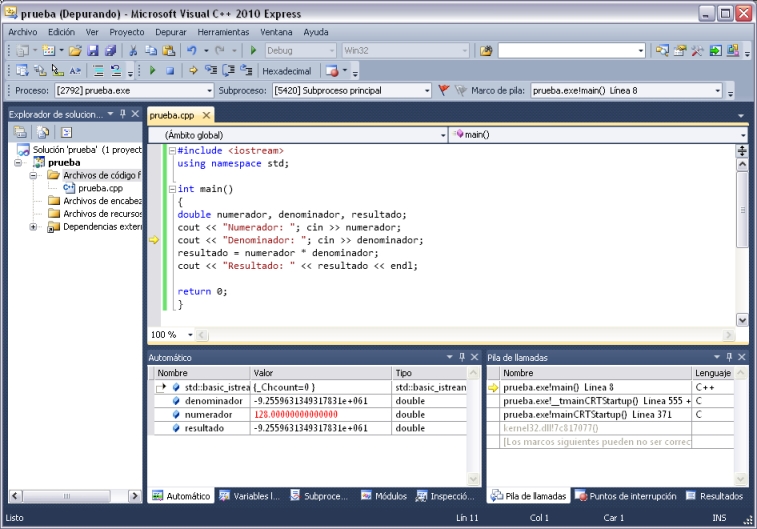757x529 pixels.
Task: Cut selection with the scissors icon
Action: point(133,50)
